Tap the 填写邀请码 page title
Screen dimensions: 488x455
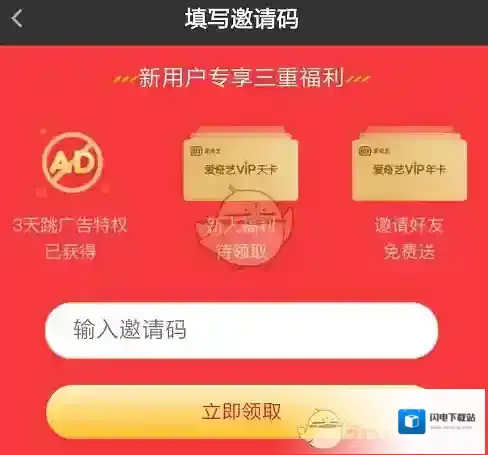coord(242,19)
